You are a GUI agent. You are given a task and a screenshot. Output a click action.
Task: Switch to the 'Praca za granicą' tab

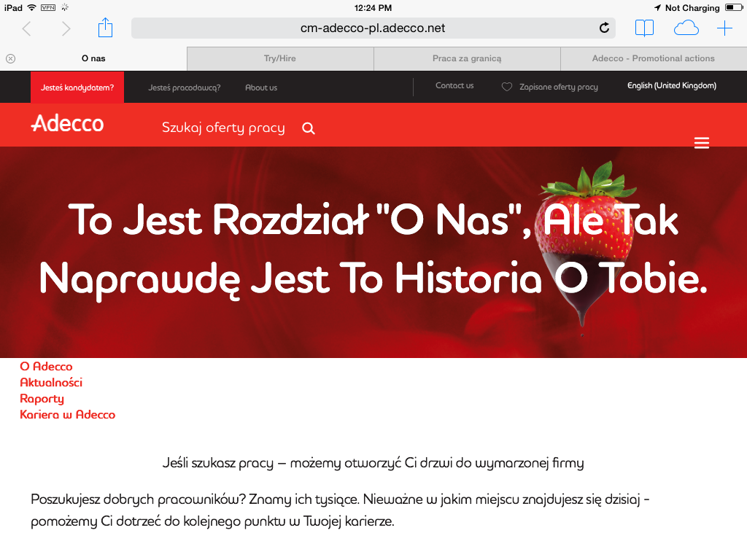(x=467, y=58)
